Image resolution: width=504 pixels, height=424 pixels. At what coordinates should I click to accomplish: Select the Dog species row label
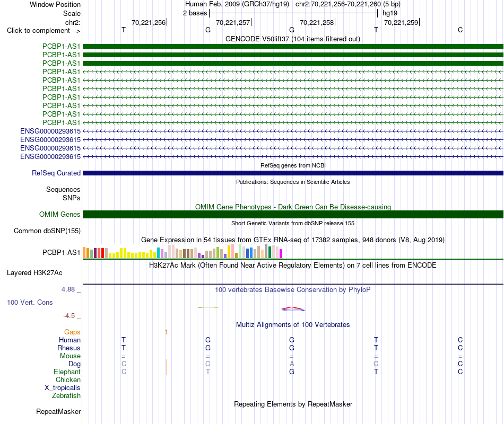coord(74,364)
